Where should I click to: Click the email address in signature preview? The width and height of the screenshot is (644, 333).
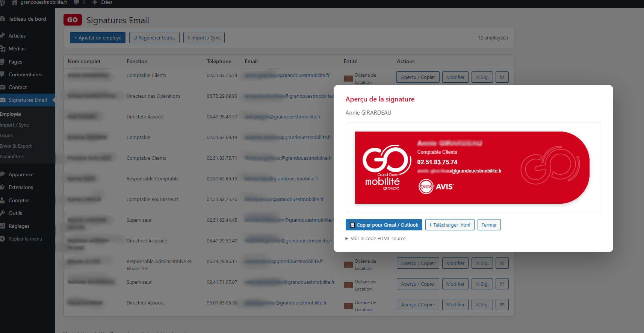[x=459, y=171]
